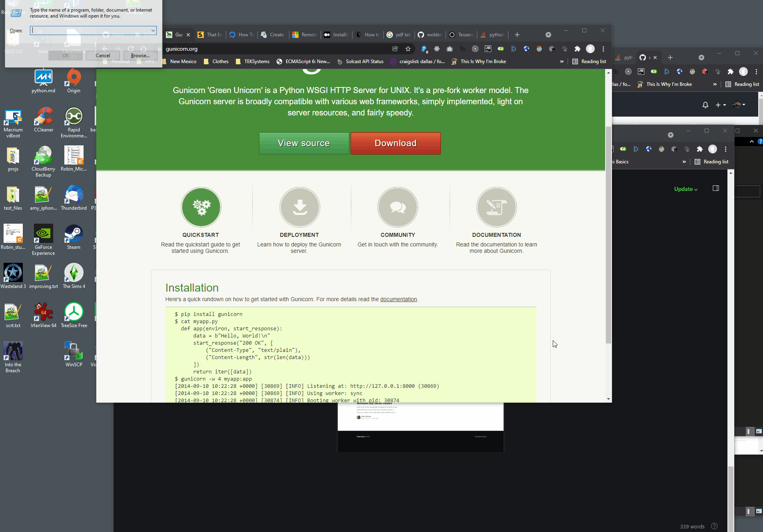Click the share icon in the address bar
Image resolution: width=763 pixels, height=532 pixels.
pyautogui.click(x=395, y=49)
